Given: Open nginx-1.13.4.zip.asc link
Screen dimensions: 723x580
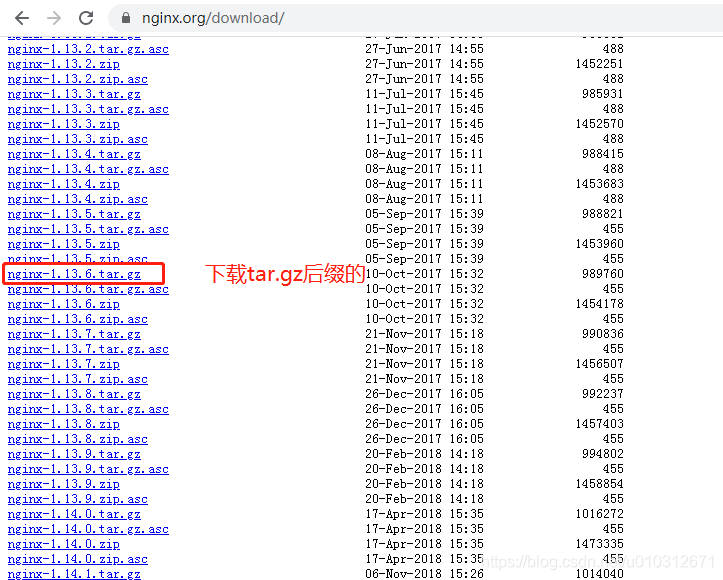Looking at the screenshot, I should [77, 199].
